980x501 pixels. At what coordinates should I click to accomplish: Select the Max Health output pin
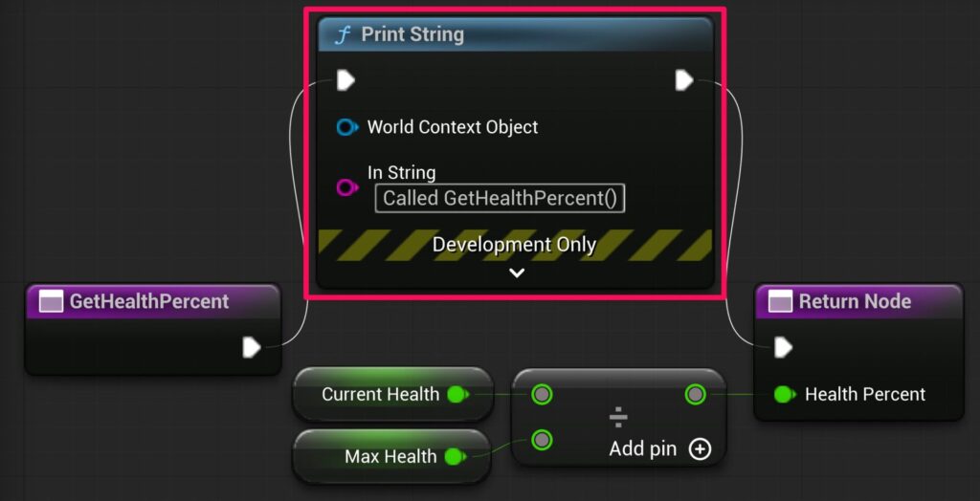click(x=456, y=457)
